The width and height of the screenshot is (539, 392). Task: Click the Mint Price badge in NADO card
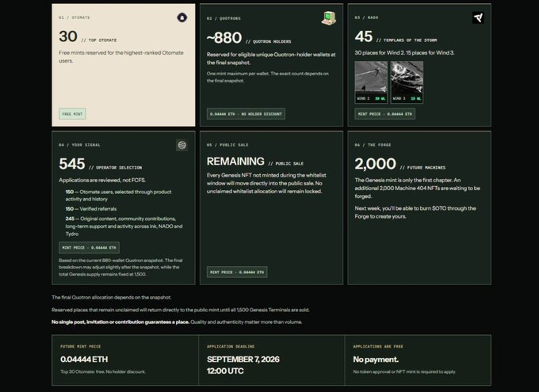click(x=384, y=114)
